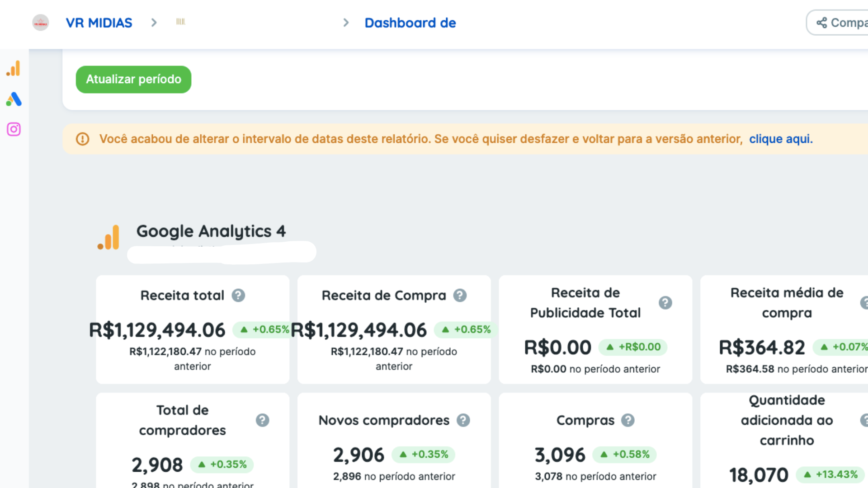
Task: Open Google Ads in the sidebar
Action: [14, 99]
